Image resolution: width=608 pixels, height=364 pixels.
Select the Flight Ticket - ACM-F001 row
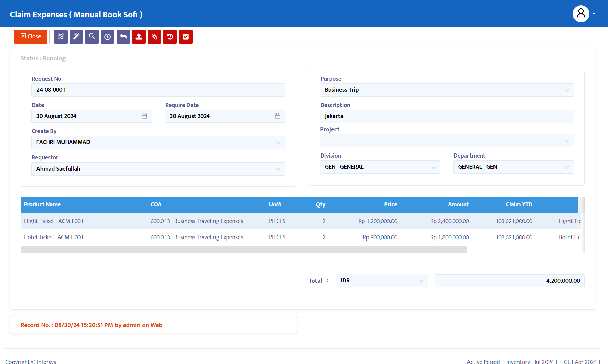coord(301,221)
